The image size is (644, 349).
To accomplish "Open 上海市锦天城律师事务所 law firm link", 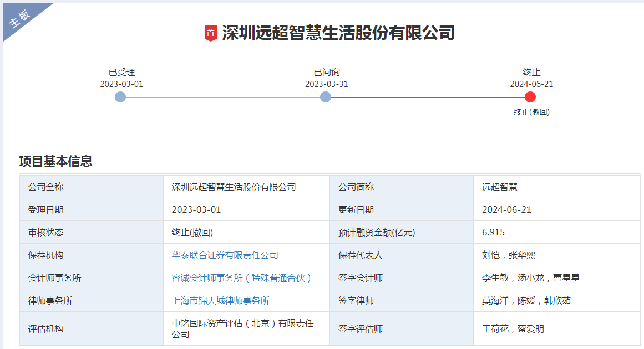I will tap(221, 300).
